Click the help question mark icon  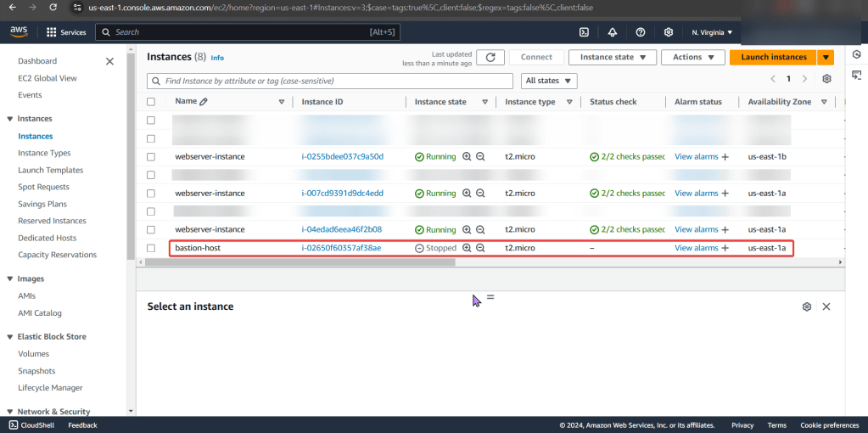coord(641,32)
